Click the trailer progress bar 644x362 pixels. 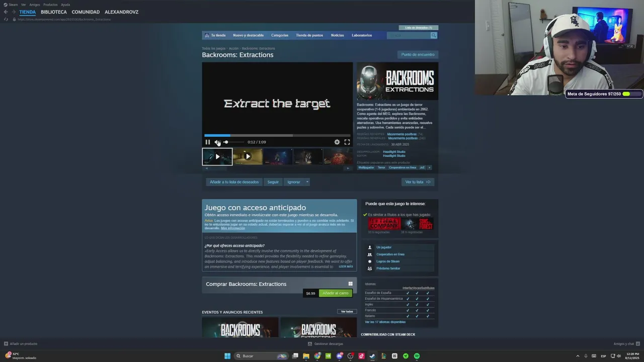[x=277, y=135]
